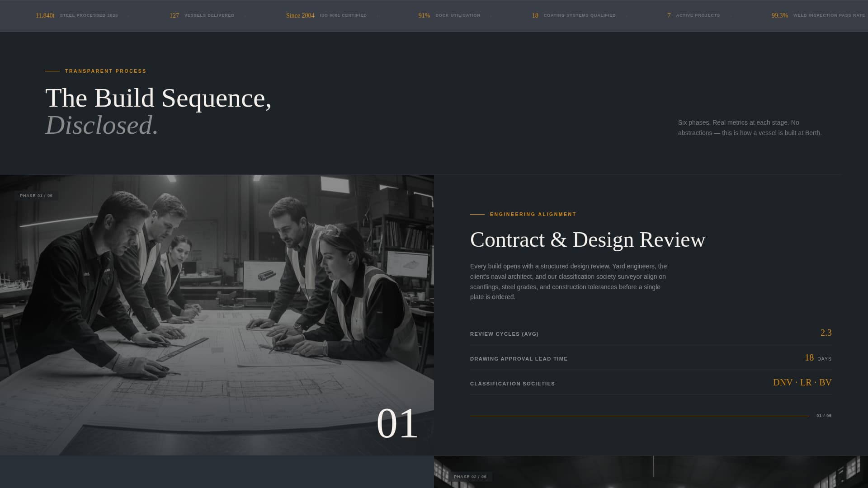Click the orange dash beside "ENGINEERING ALIGNMENT"
This screenshot has height=488, width=868.
(477, 214)
